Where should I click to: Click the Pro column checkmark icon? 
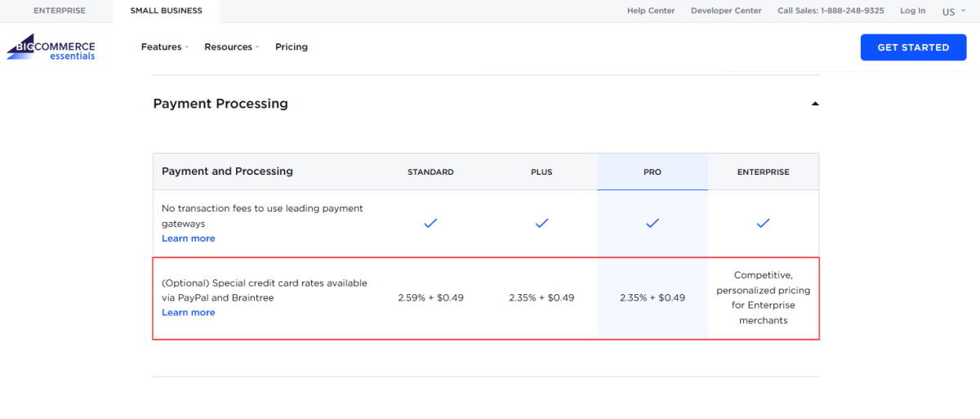coord(653,223)
